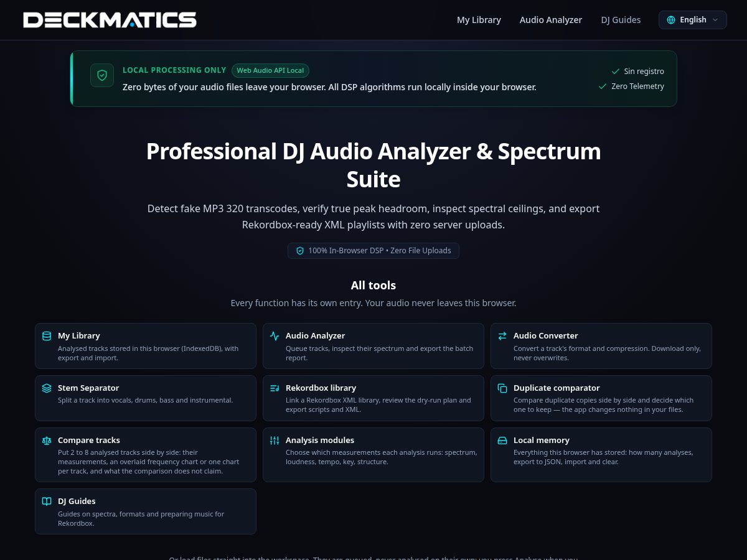Click the 'Professional DJ Audio Analyzer' heading

(374, 165)
